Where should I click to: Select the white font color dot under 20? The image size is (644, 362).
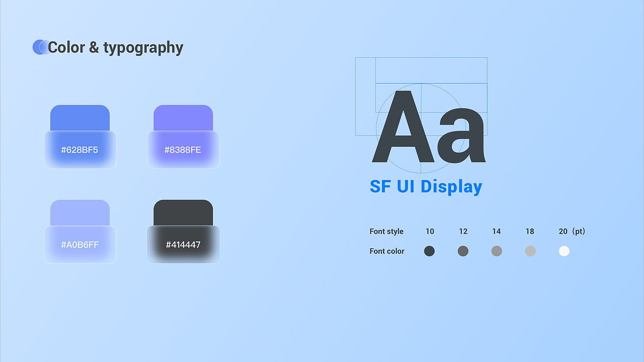(x=564, y=251)
